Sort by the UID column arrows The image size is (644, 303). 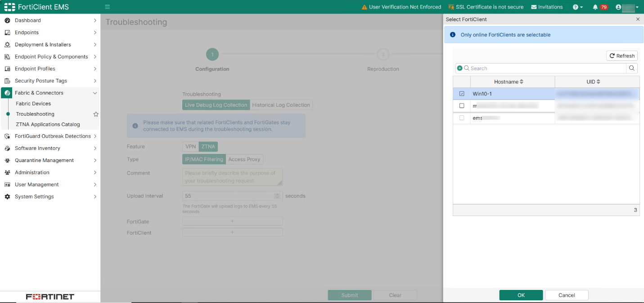tap(599, 82)
